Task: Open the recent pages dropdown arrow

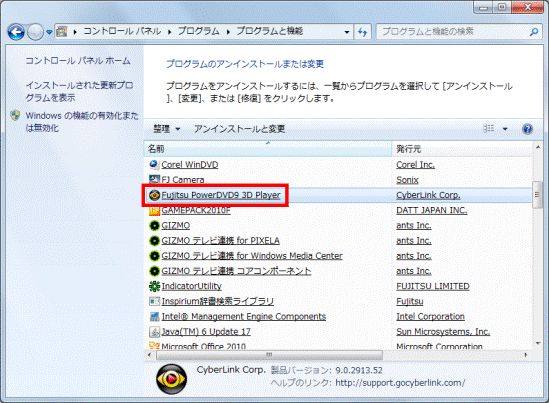Action: coord(49,32)
